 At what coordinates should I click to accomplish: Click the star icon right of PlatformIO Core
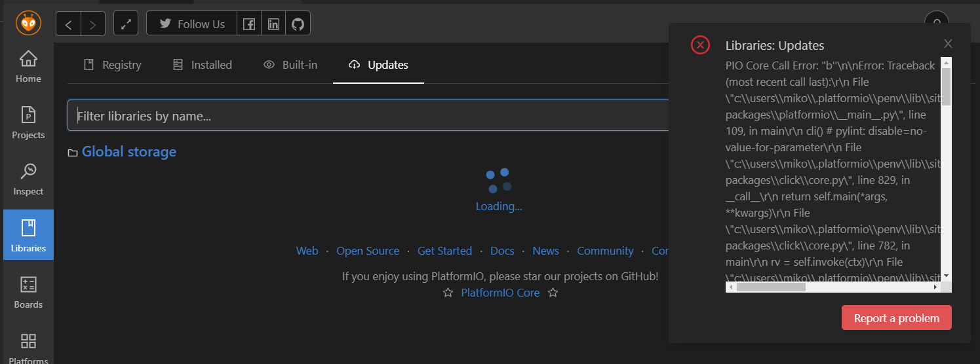point(553,293)
